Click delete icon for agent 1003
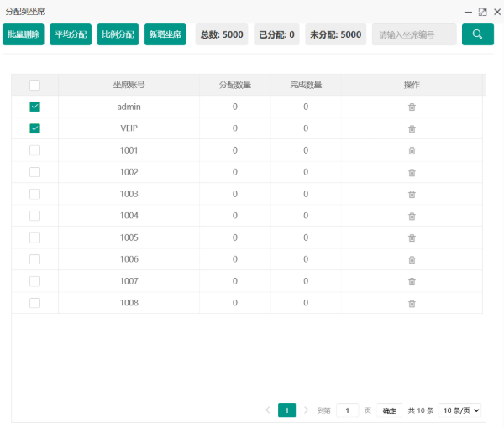 pyautogui.click(x=412, y=194)
